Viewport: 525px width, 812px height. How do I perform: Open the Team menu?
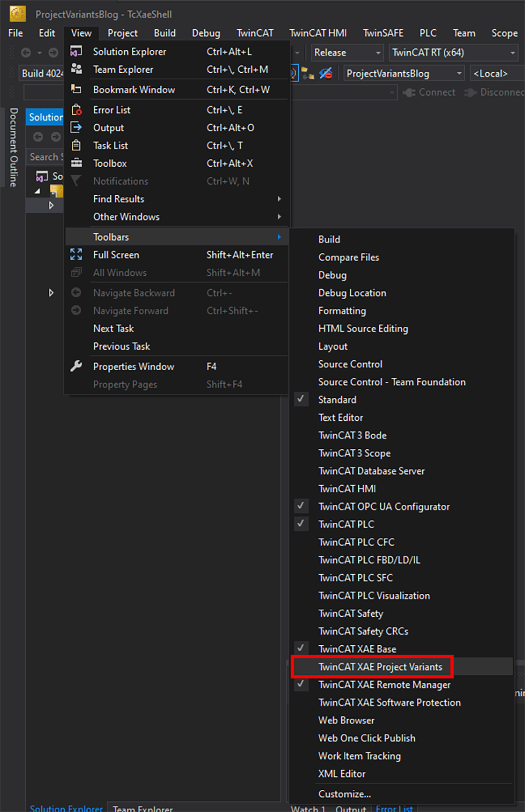(464, 33)
